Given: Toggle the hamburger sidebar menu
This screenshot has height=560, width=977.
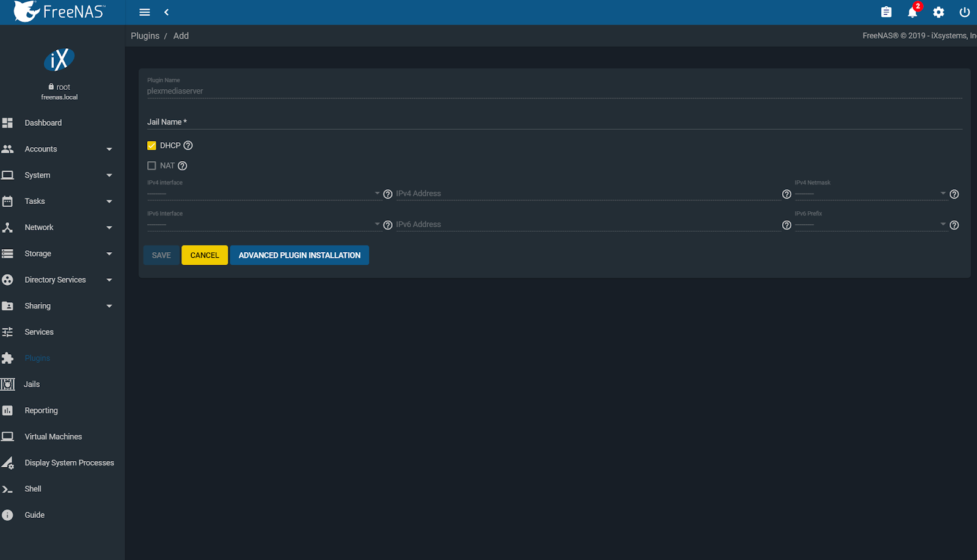Looking at the screenshot, I should point(145,12).
